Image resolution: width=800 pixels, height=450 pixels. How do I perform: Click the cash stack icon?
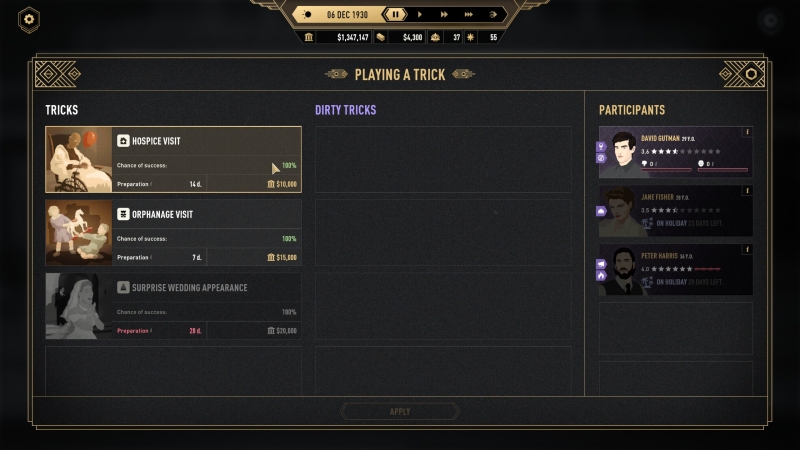[x=380, y=37]
